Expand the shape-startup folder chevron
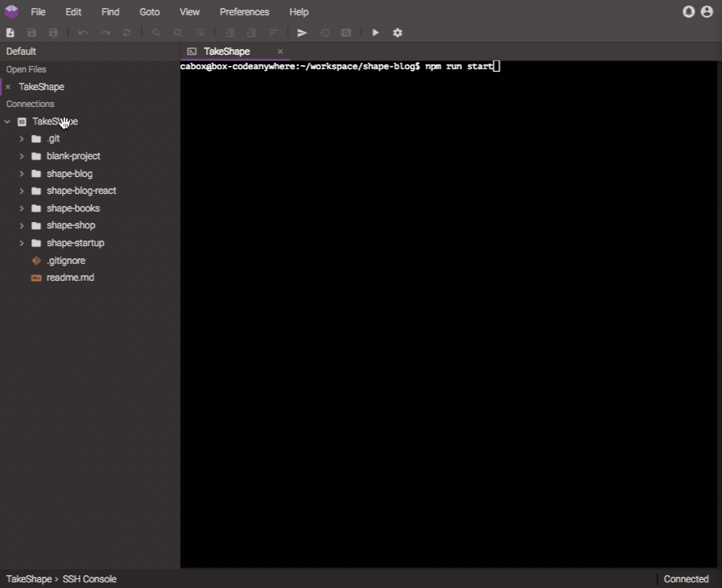722x588 pixels. tap(22, 243)
